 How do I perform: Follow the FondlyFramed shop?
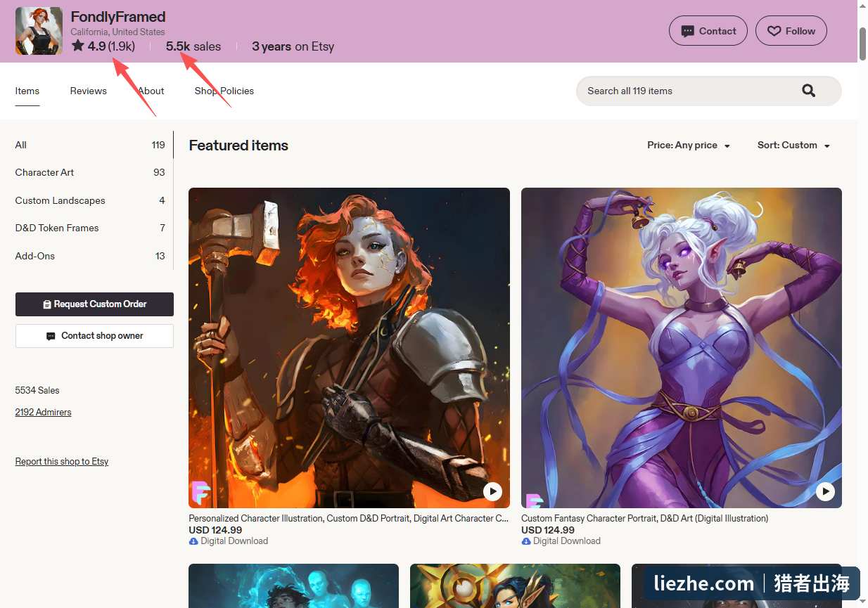(791, 31)
